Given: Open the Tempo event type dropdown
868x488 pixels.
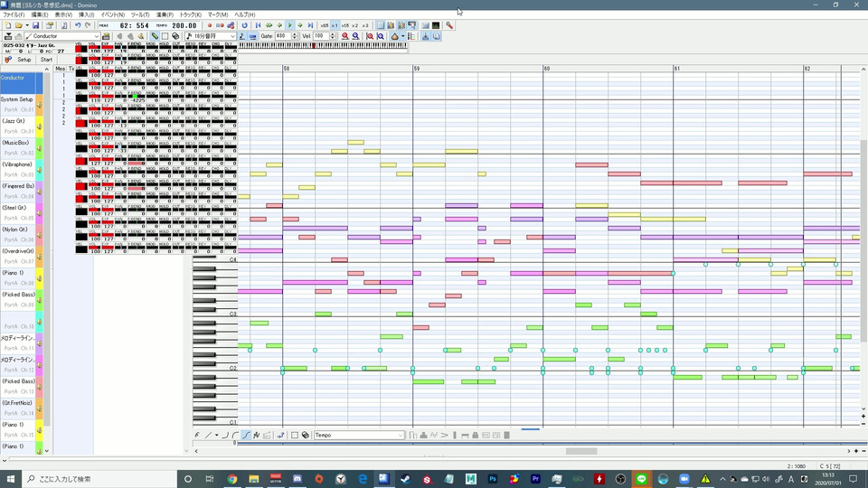Looking at the screenshot, I should [359, 436].
